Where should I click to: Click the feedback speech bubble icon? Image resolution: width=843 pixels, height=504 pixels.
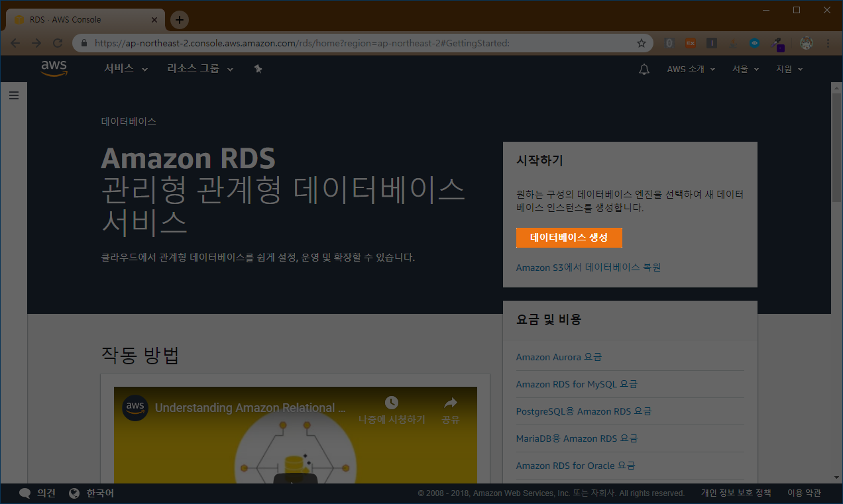coord(25,493)
